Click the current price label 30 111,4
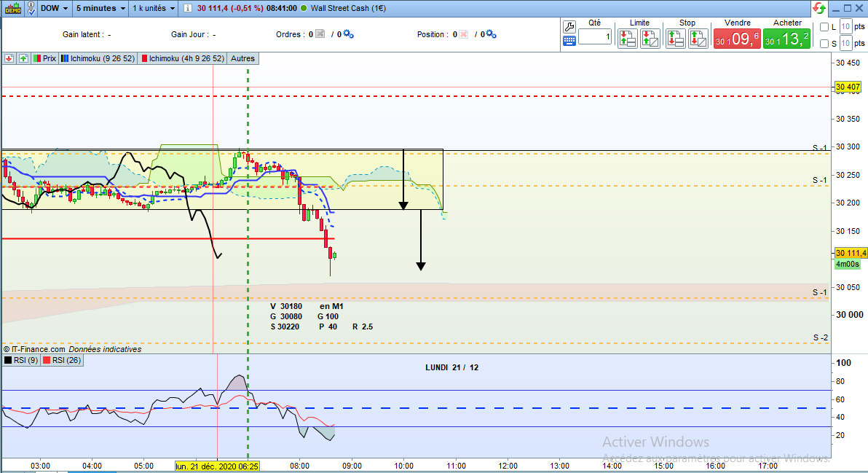This screenshot has height=473, width=868. point(851,253)
